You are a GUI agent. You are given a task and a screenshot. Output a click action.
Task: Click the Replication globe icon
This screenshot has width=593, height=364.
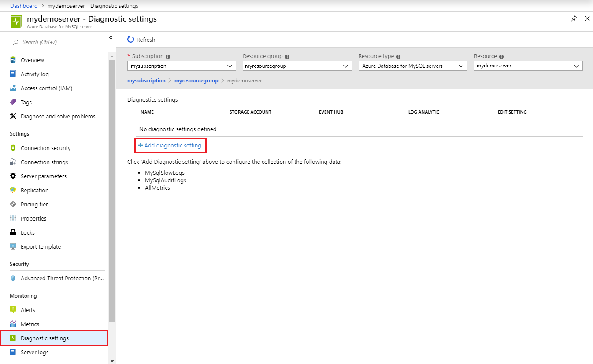click(13, 191)
